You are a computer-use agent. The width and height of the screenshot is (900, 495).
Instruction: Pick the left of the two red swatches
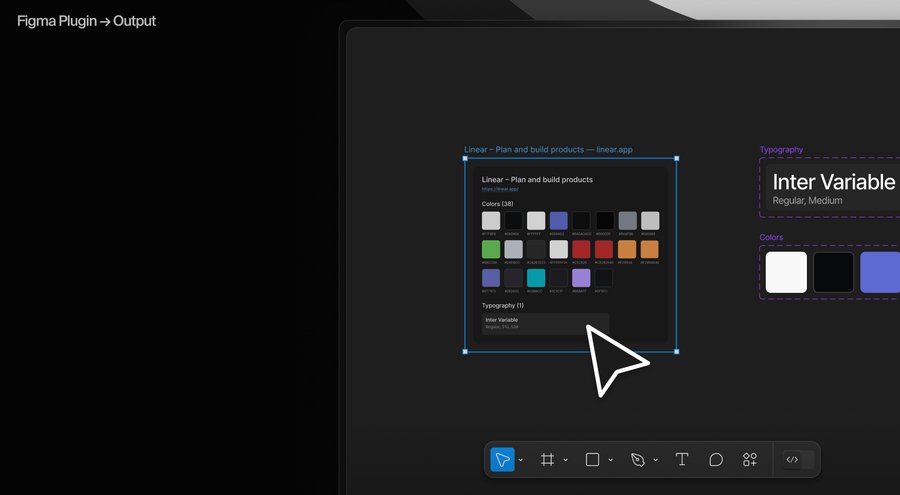pos(581,249)
